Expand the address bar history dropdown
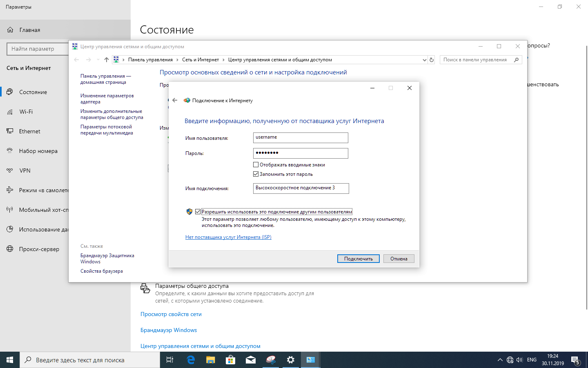This screenshot has width=588, height=368. pos(424,60)
